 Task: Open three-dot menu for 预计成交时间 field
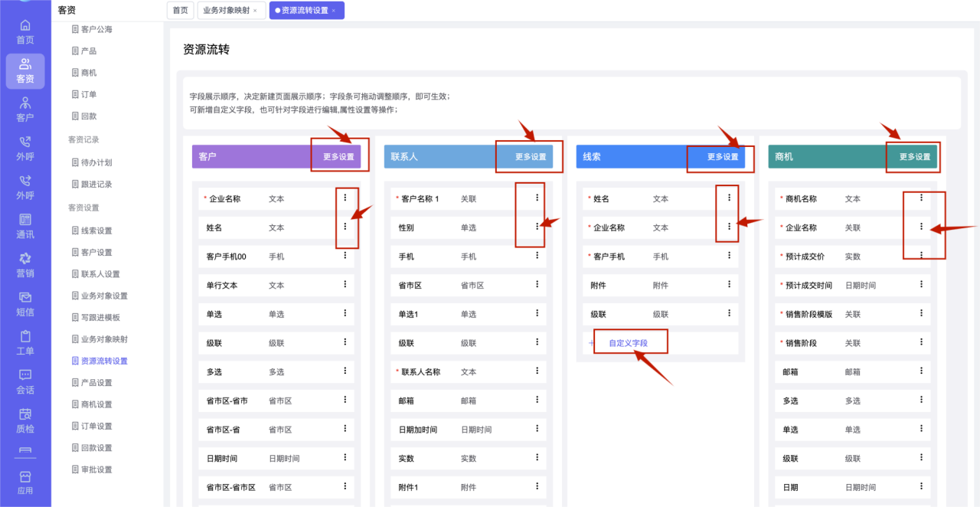pyautogui.click(x=921, y=284)
